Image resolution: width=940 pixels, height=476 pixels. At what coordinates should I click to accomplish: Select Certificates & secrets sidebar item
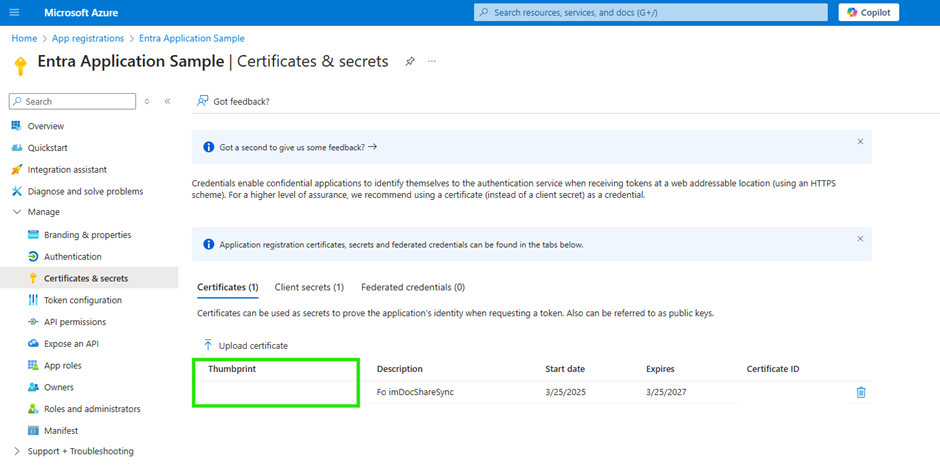coord(89,278)
